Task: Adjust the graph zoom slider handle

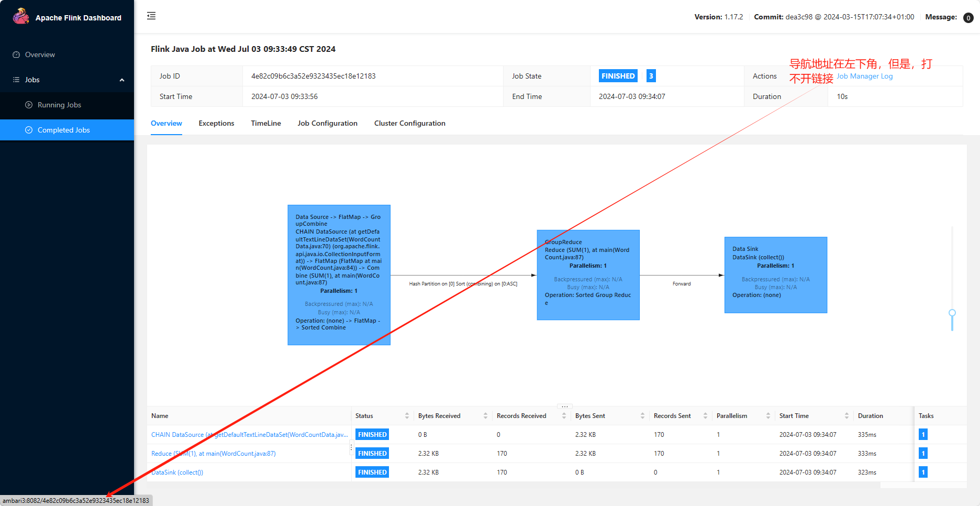Action: [952, 313]
